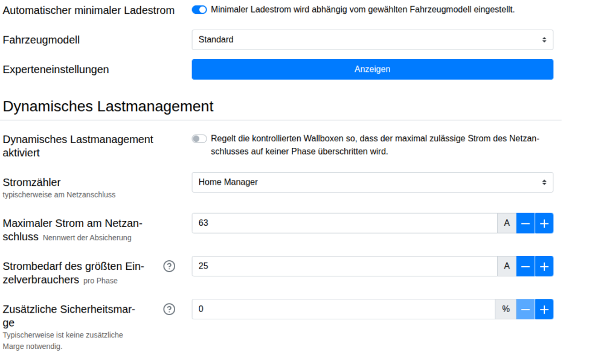
Task: Click the % unit label of Sicherheitsmarge
Action: point(506,309)
